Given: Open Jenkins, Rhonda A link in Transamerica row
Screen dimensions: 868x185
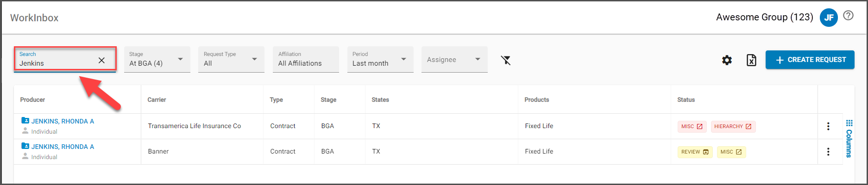Looking at the screenshot, I should click(63, 121).
